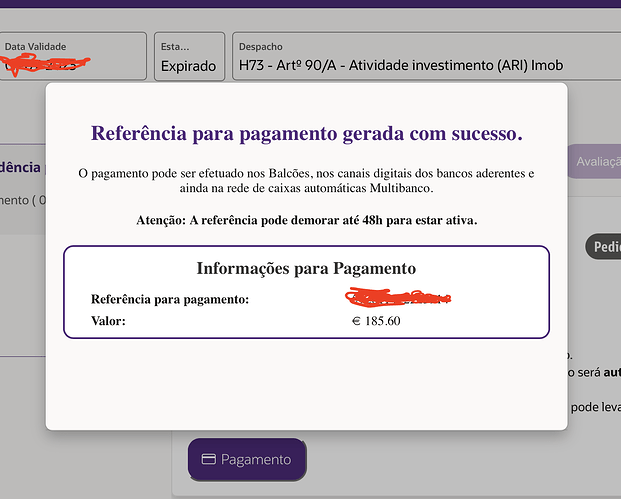
Task: Click the success heading in the modal
Action: click(306, 133)
